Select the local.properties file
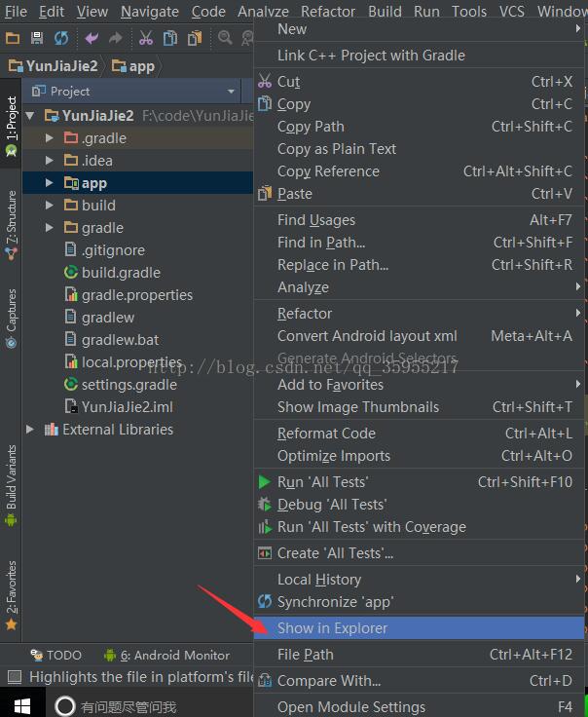Screen dimensions: 588x717 click(x=123, y=362)
